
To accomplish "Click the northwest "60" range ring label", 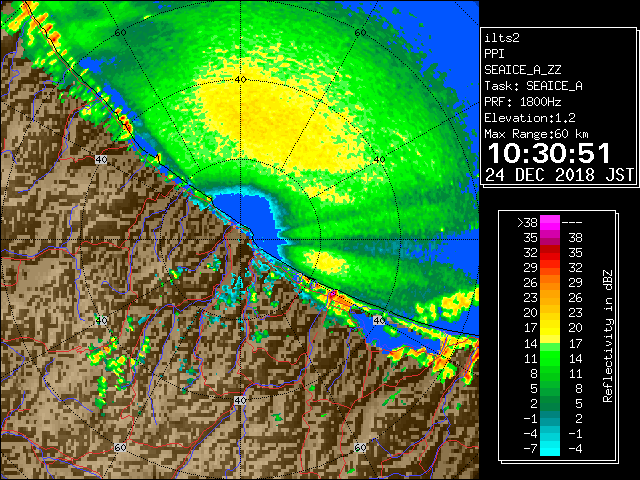I will (x=120, y=32).
